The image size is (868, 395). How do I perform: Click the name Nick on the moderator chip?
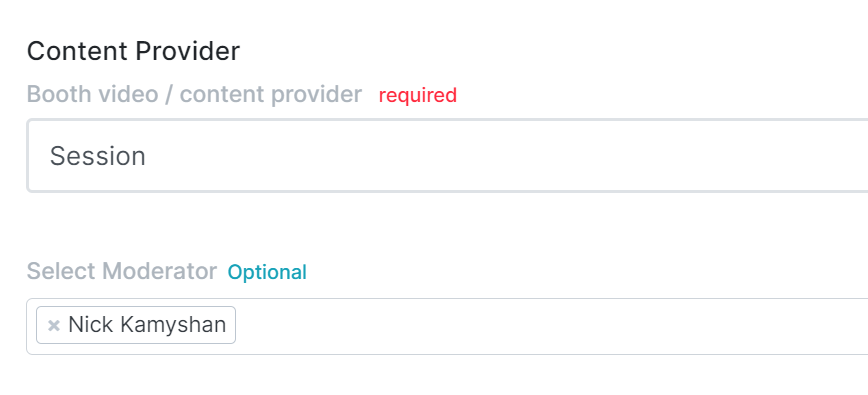[91, 325]
